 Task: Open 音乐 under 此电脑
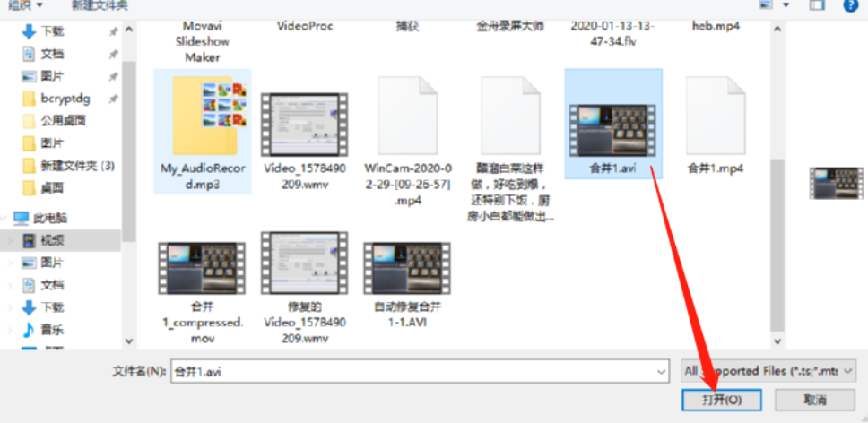43,330
